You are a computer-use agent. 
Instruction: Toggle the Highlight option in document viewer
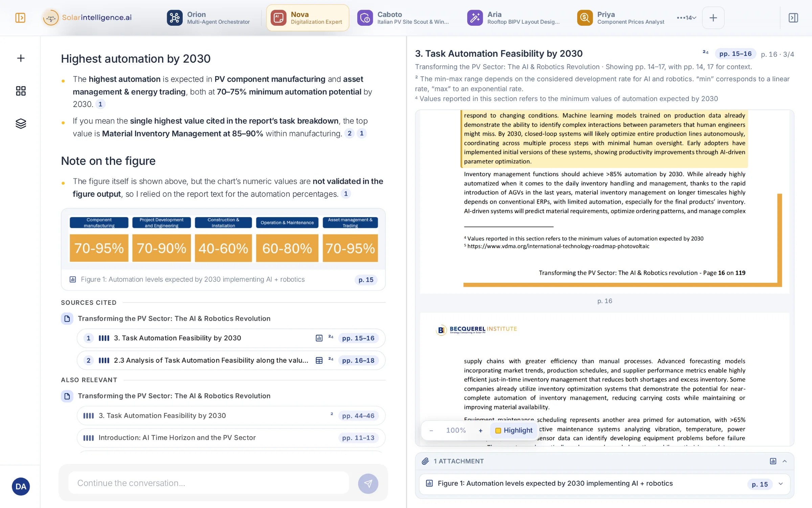514,430
